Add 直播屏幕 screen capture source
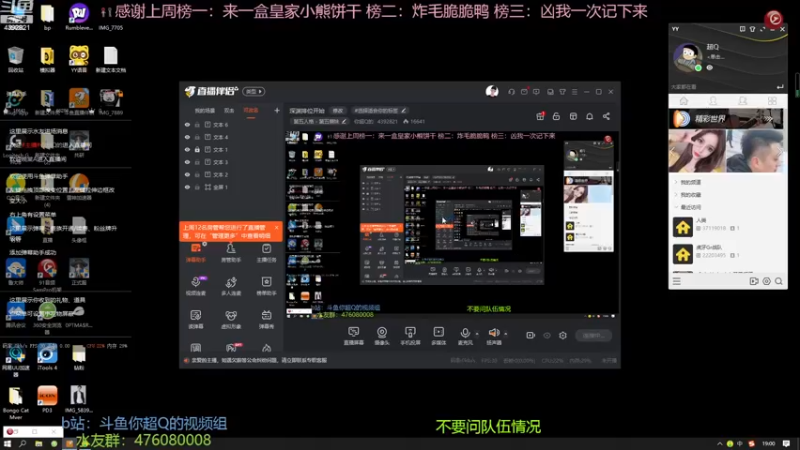This screenshot has height=450, width=800. 354,336
